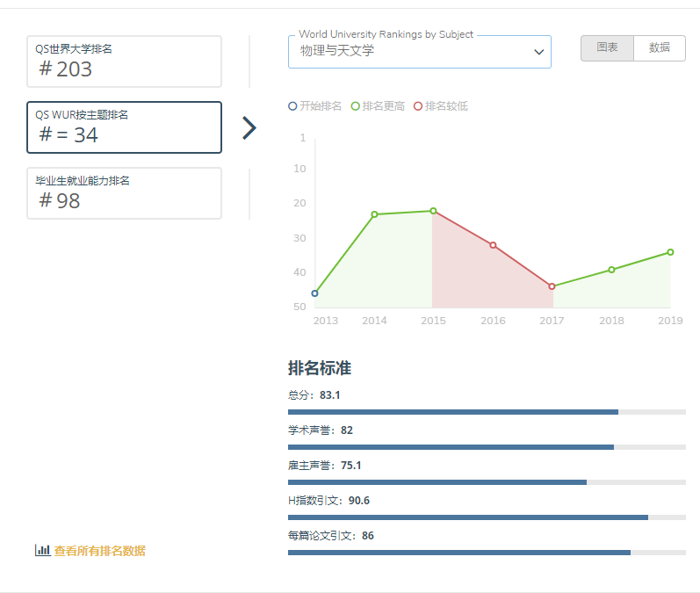Image resolution: width=700 pixels, height=593 pixels.
Task: Click the 2015 peak data point on chart
Action: [433, 211]
